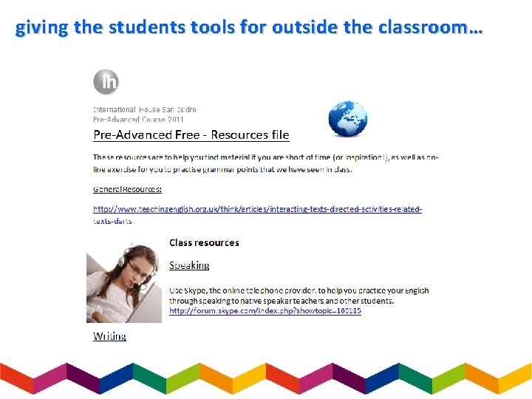Click the 'Pre-Advanced Free - Resources file' heading
Screen dimensions: 532x399
191,135
